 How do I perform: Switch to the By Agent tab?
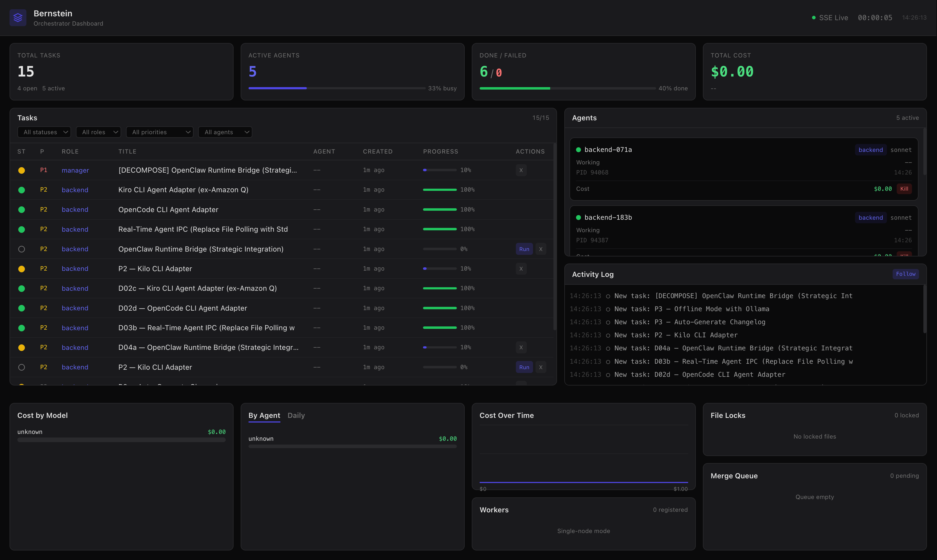tap(264, 415)
